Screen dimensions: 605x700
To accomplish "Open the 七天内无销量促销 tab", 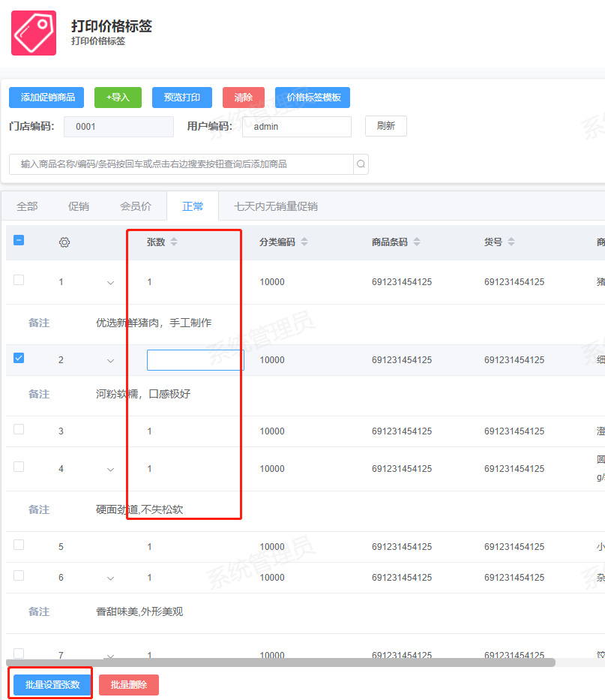I will click(x=276, y=206).
